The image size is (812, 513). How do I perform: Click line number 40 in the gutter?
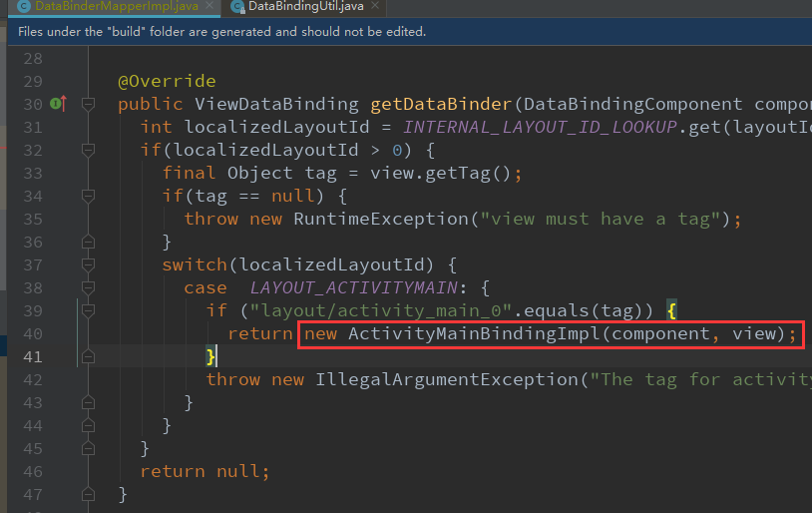tap(33, 333)
